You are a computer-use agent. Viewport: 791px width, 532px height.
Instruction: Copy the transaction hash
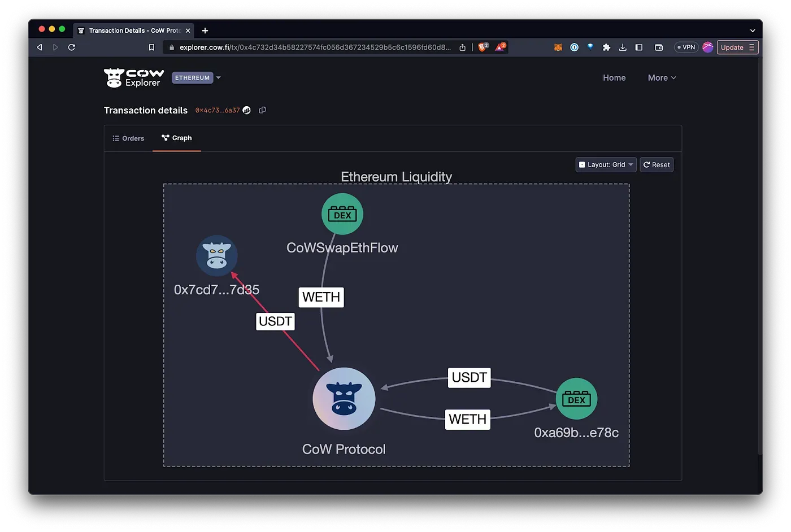click(x=262, y=110)
